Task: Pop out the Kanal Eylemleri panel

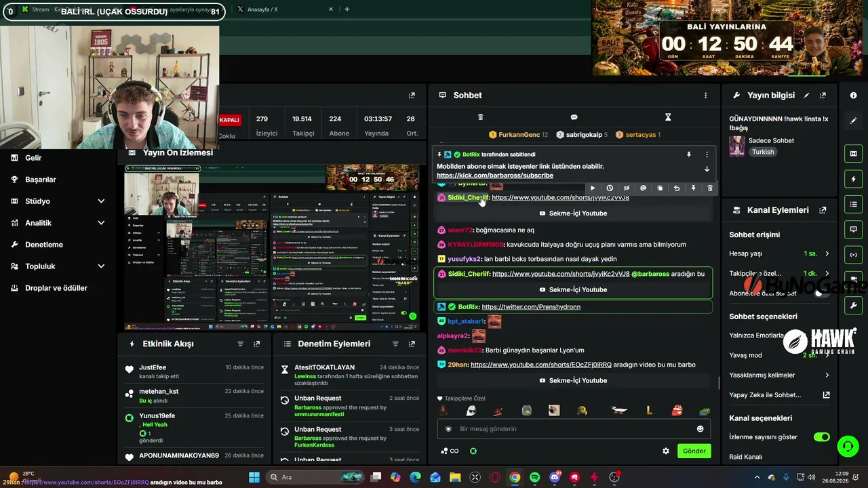Action: click(823, 210)
